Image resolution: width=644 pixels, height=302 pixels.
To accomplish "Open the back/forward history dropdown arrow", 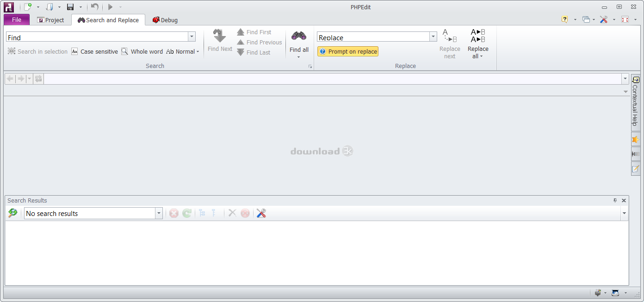I will tap(29, 79).
